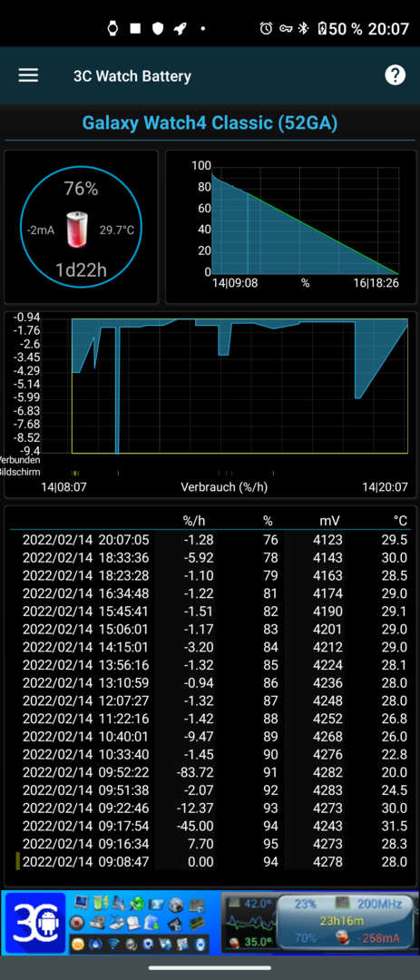Viewport: 420px width, 980px height.
Task: Tap the °C column header
Action: click(x=400, y=520)
